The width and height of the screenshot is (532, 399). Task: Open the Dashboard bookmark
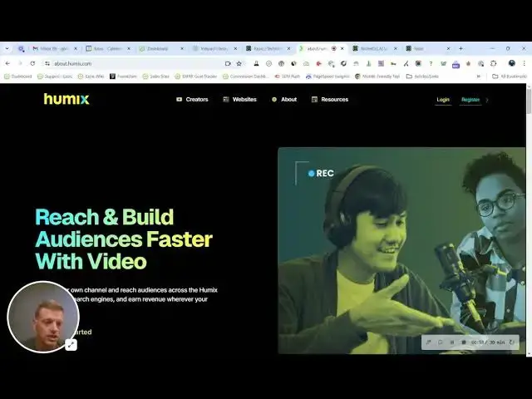click(x=18, y=76)
